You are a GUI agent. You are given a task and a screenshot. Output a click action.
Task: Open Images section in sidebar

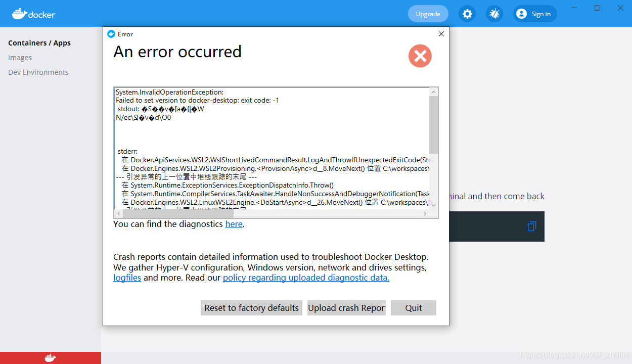20,58
